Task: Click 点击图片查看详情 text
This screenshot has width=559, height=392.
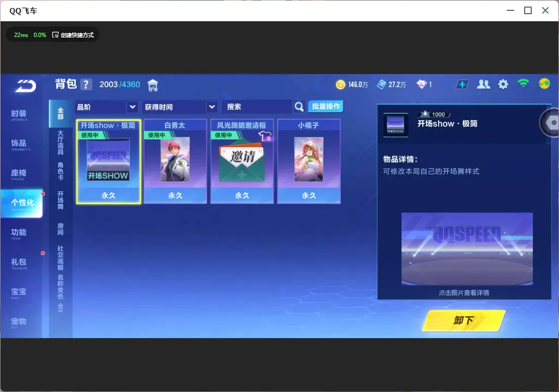Action: click(x=464, y=293)
